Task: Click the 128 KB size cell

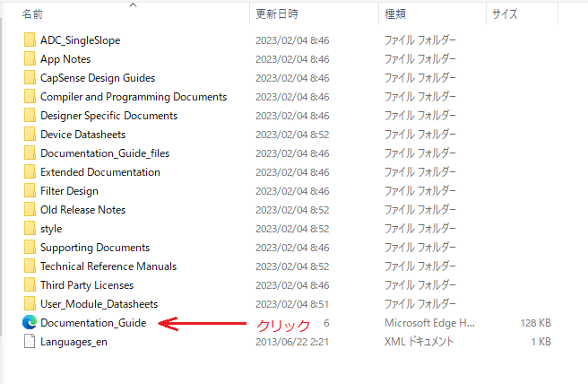Action: [535, 323]
